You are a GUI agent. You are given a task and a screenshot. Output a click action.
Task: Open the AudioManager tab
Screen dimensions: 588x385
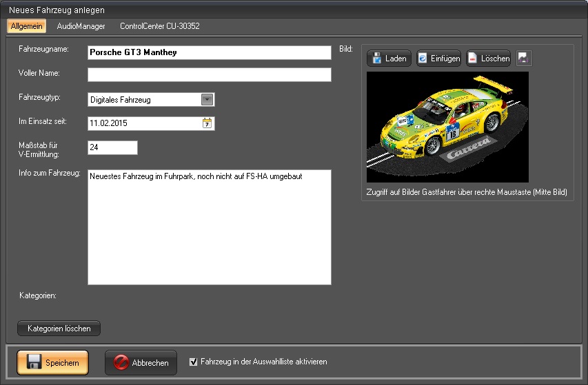[x=81, y=26]
